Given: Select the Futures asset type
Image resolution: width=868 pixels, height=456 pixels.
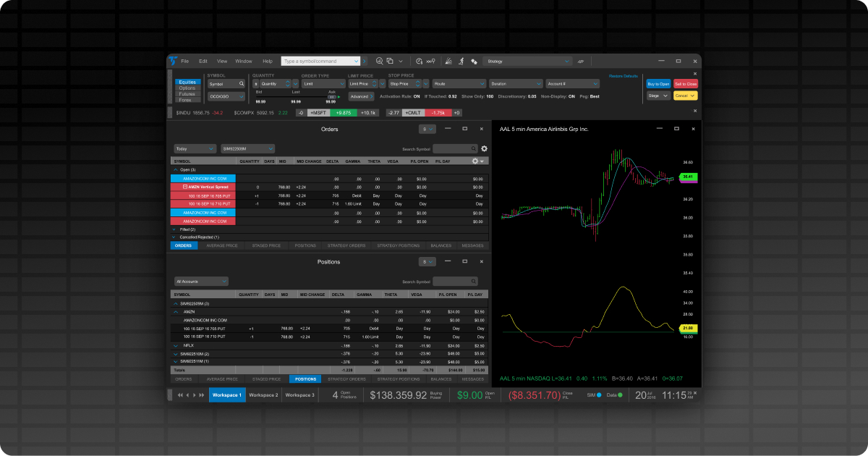Looking at the screenshot, I should click(x=187, y=94).
